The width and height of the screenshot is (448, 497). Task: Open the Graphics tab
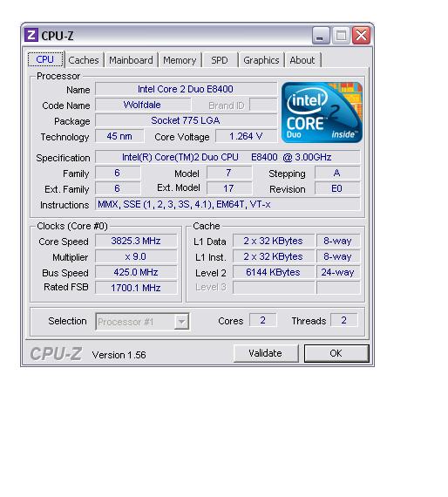tap(261, 60)
